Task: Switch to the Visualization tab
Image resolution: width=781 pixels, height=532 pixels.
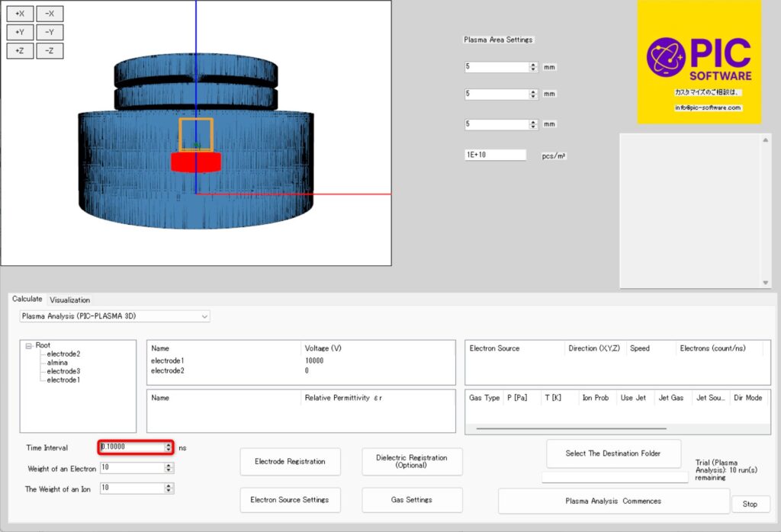Action: [70, 300]
